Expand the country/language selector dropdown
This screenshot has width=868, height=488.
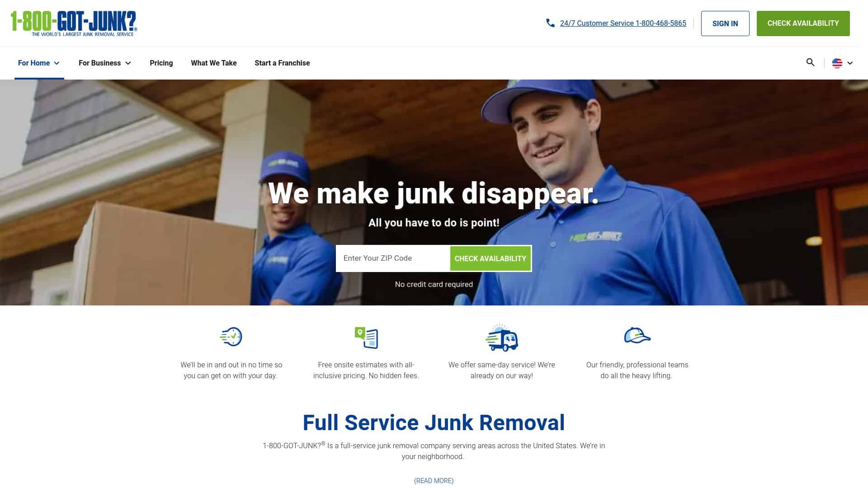click(x=842, y=62)
